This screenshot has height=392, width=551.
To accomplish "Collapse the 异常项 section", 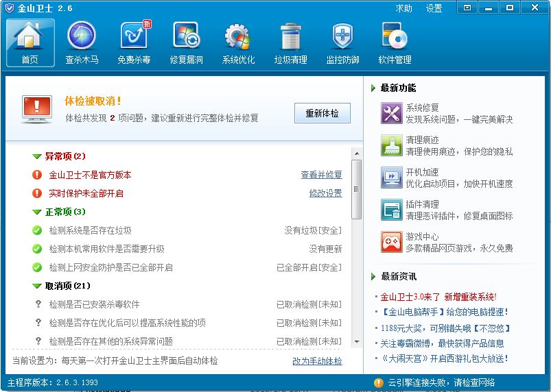I will (37, 156).
